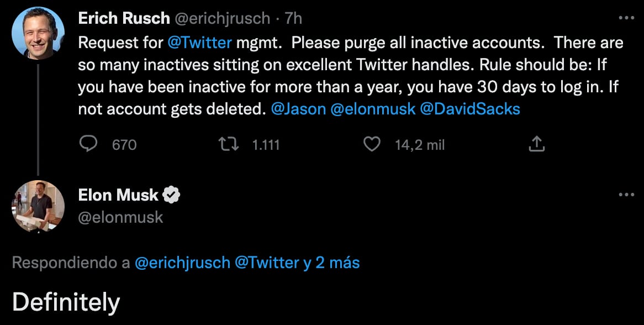Retweet Erich Rusch's tweet

click(228, 144)
